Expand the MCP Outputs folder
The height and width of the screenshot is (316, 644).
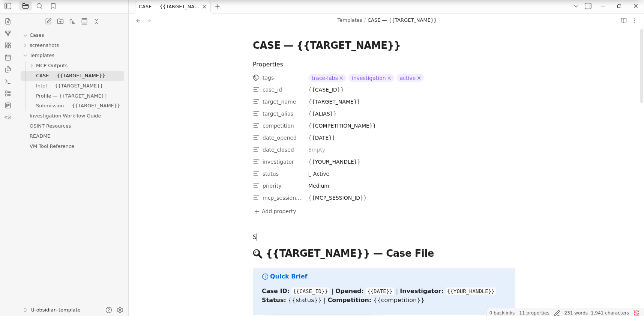pyautogui.click(x=32, y=66)
